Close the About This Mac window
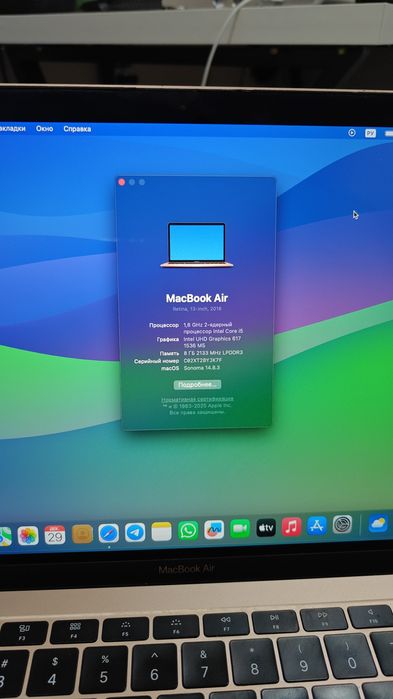 (122, 182)
